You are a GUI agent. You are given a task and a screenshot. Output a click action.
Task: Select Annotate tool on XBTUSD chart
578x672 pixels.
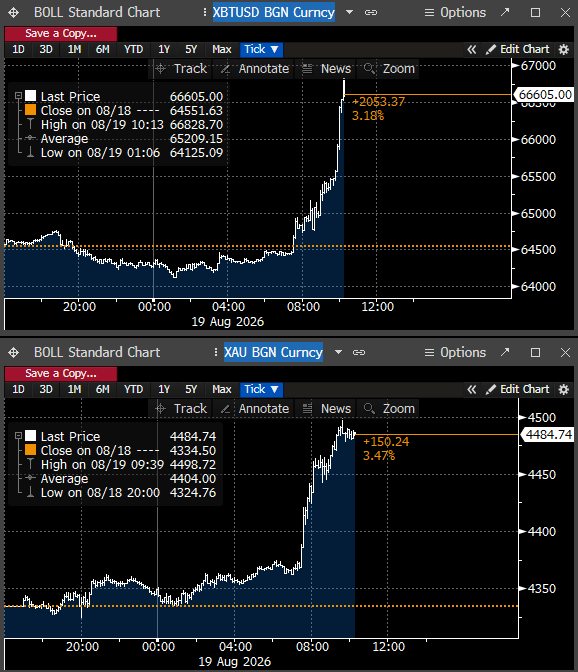(x=255, y=69)
